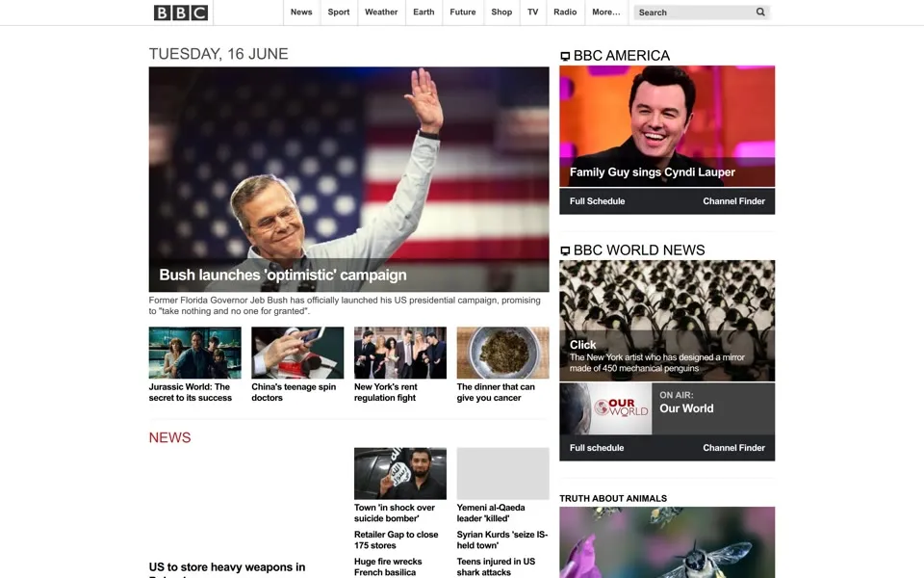Viewport: 924px width, 578px height.
Task: Read Huge fire wrecks French basilica
Action: tap(388, 566)
